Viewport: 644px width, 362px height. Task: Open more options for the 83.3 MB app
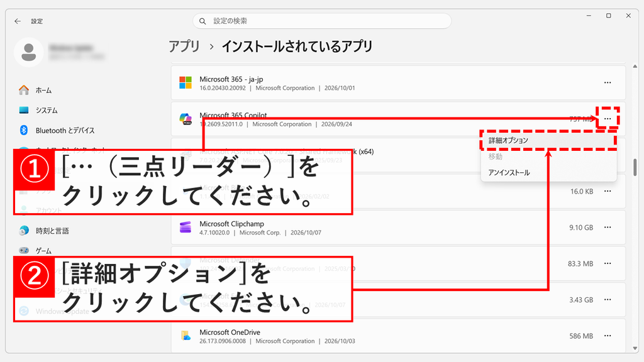pos(608,263)
